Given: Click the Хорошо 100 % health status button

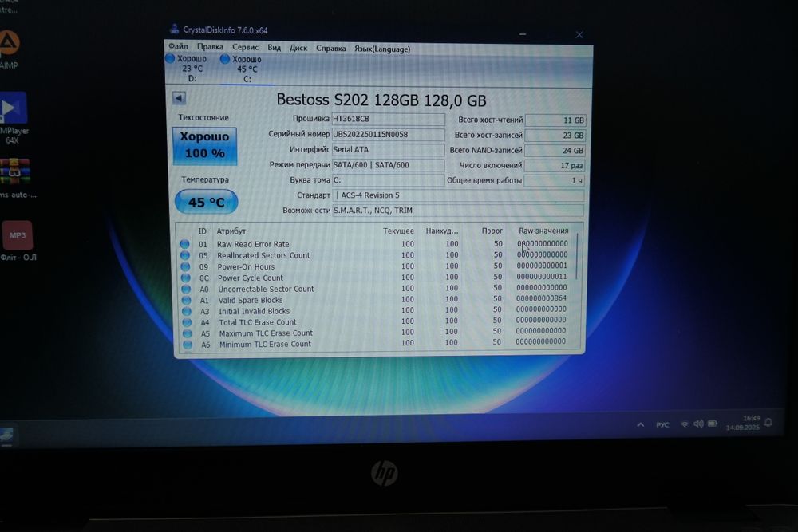Looking at the screenshot, I should pyautogui.click(x=204, y=145).
